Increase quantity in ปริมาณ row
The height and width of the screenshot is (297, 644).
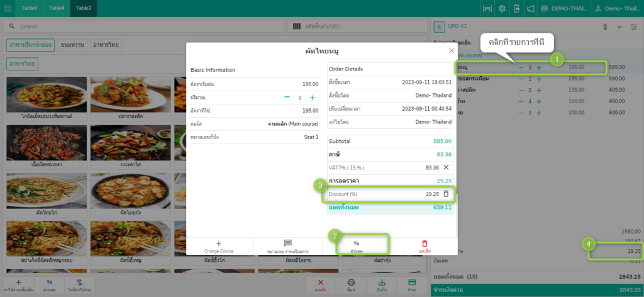point(313,98)
